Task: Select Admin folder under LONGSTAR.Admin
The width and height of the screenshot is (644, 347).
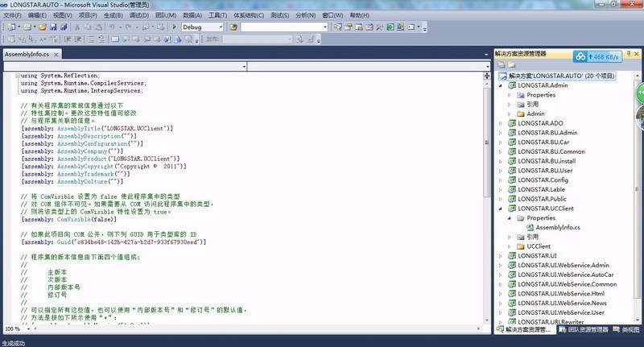Action: tap(535, 114)
